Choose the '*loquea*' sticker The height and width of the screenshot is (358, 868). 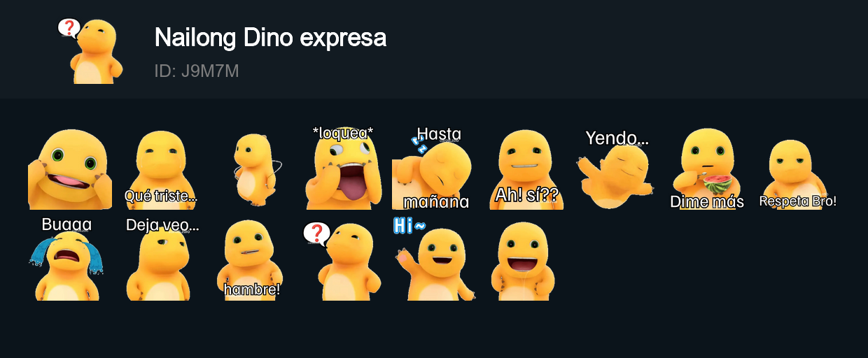click(x=343, y=168)
